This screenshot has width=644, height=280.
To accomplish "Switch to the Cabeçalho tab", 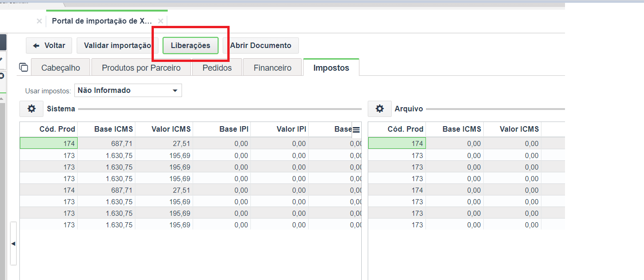I will (61, 68).
